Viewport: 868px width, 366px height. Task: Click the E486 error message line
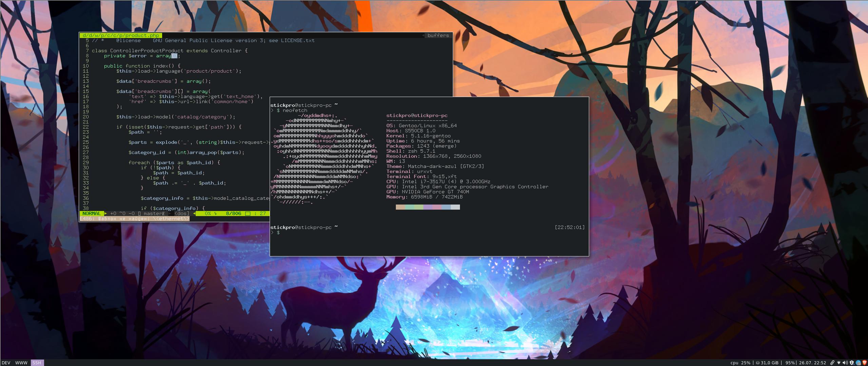coord(135,218)
